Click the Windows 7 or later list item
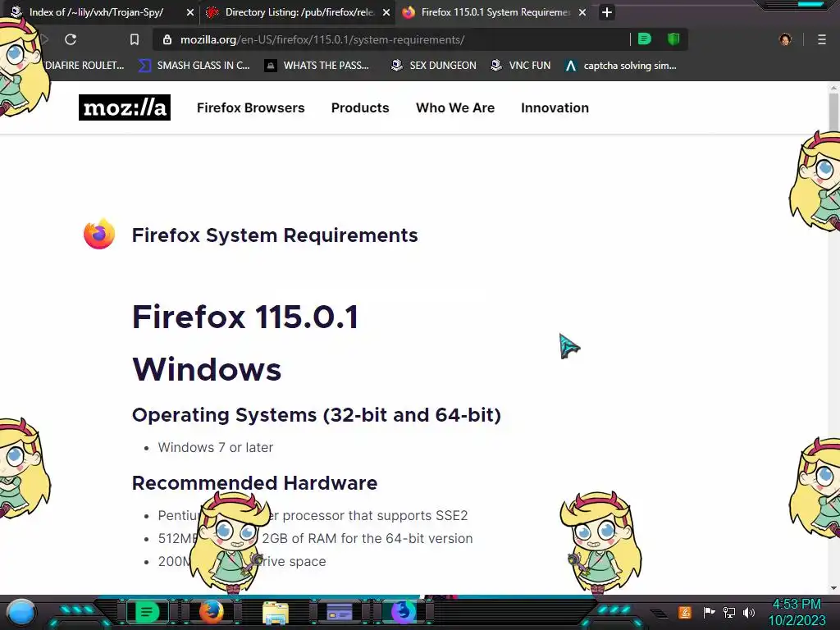The image size is (840, 630). (216, 447)
